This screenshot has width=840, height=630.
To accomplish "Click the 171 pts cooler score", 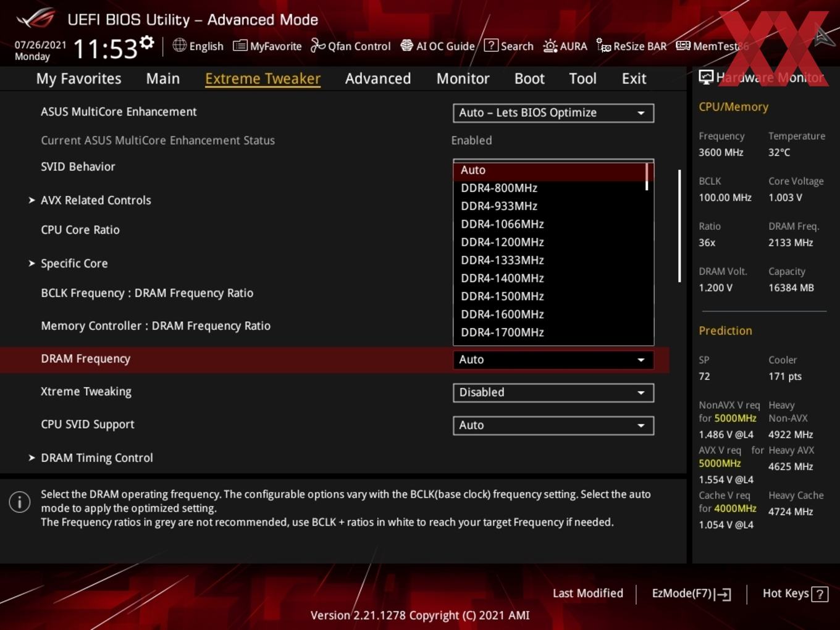I will pos(785,376).
